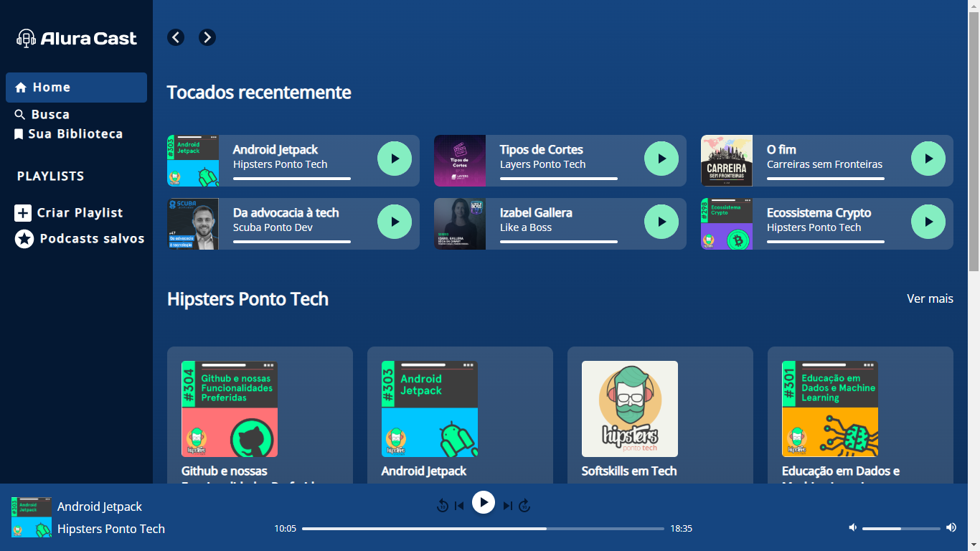Click the loud-volume speaker icon
Screen dimensions: 980x551
click(x=951, y=528)
